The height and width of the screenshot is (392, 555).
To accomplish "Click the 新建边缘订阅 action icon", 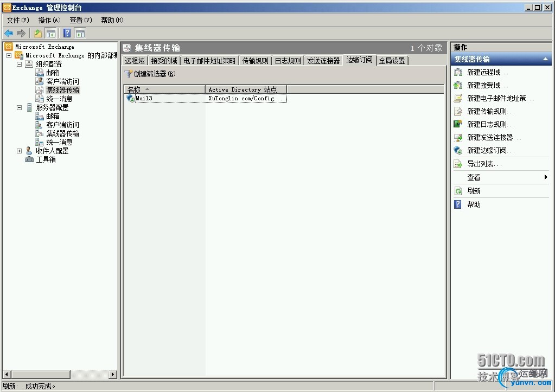I will tap(458, 150).
